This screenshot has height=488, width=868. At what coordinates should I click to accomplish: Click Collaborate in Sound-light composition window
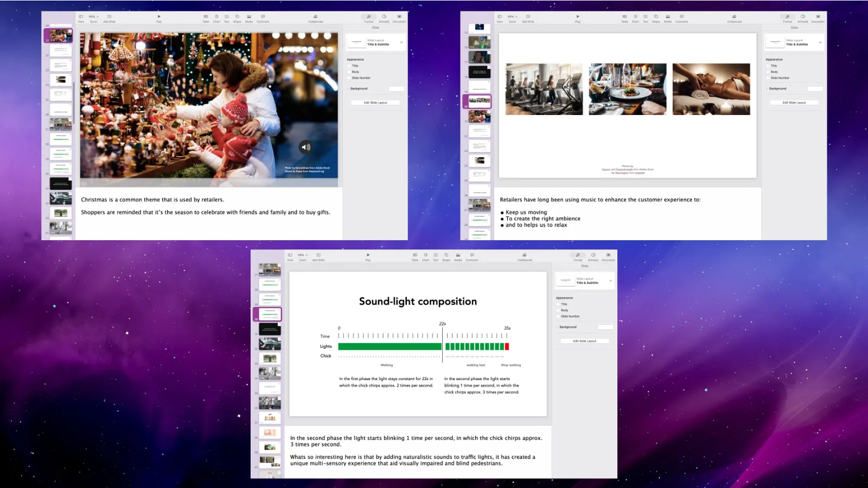(x=525, y=257)
